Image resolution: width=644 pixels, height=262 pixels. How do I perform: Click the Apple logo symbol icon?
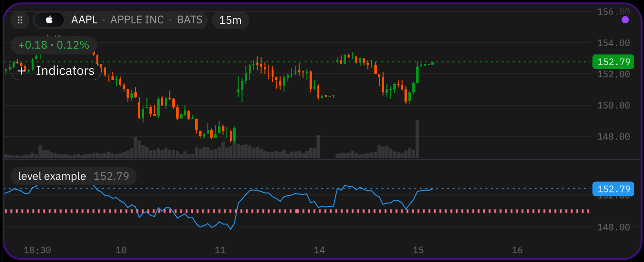tap(49, 20)
